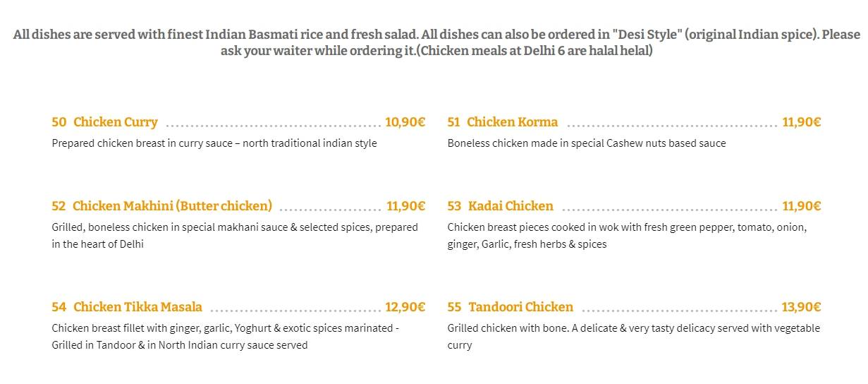The width and height of the screenshot is (868, 384).
Task: Click the dish number 55
Action: (x=454, y=307)
